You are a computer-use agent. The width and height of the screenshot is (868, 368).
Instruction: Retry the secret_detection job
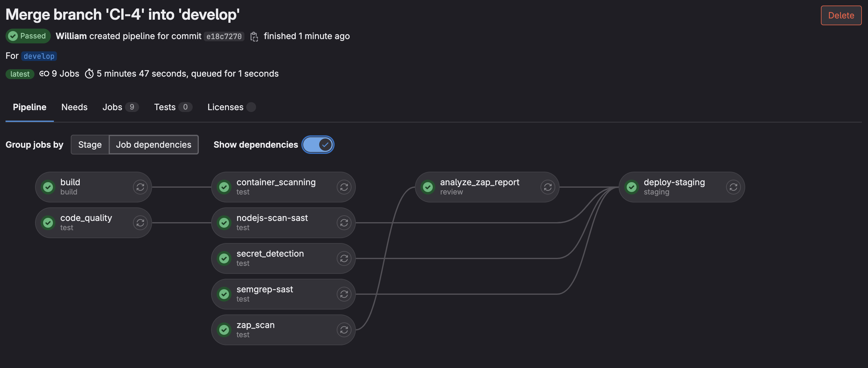(344, 258)
